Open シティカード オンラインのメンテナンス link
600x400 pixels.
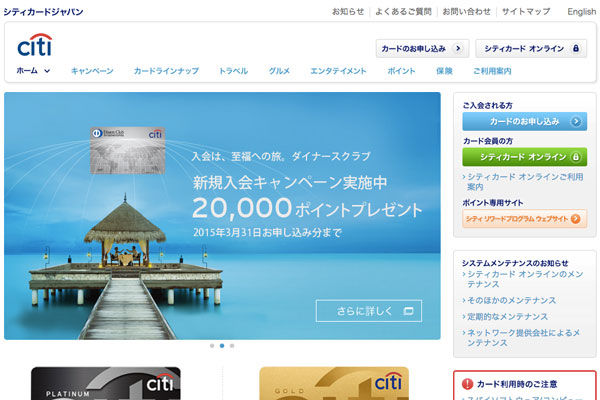point(525,279)
